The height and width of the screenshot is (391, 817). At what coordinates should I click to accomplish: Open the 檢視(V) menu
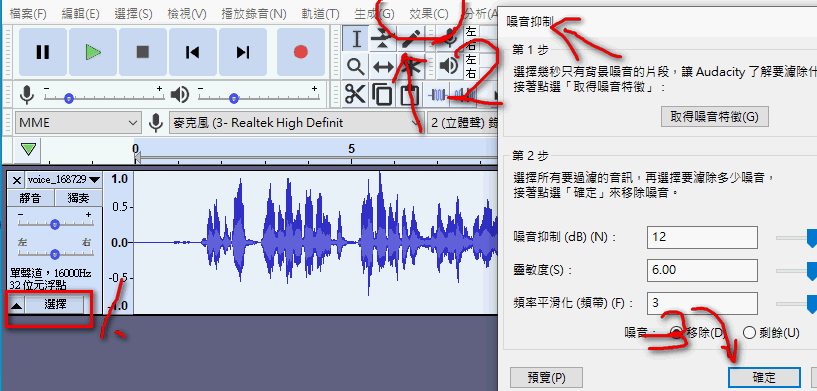click(x=187, y=14)
